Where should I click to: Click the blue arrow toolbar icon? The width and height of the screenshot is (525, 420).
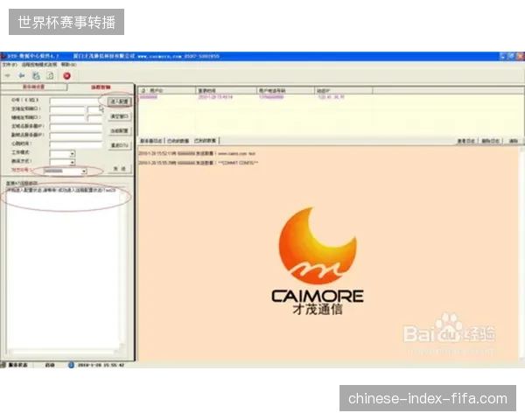click(22, 76)
